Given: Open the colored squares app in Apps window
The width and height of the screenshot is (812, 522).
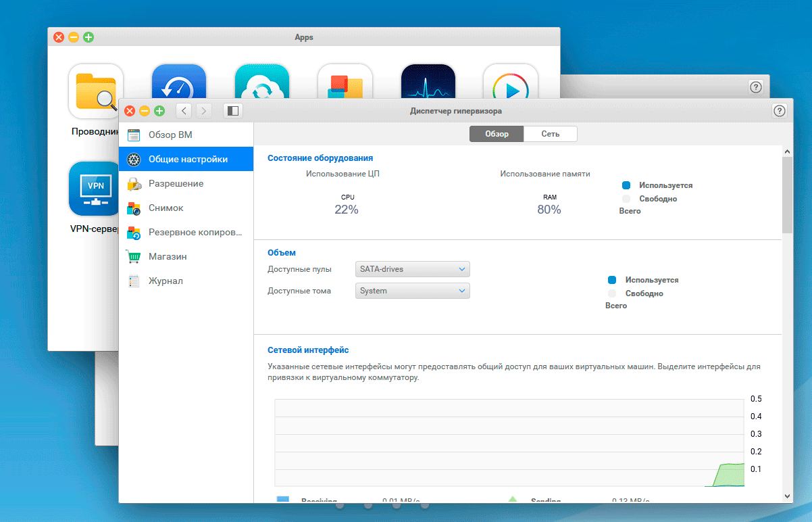Looking at the screenshot, I should tap(345, 81).
